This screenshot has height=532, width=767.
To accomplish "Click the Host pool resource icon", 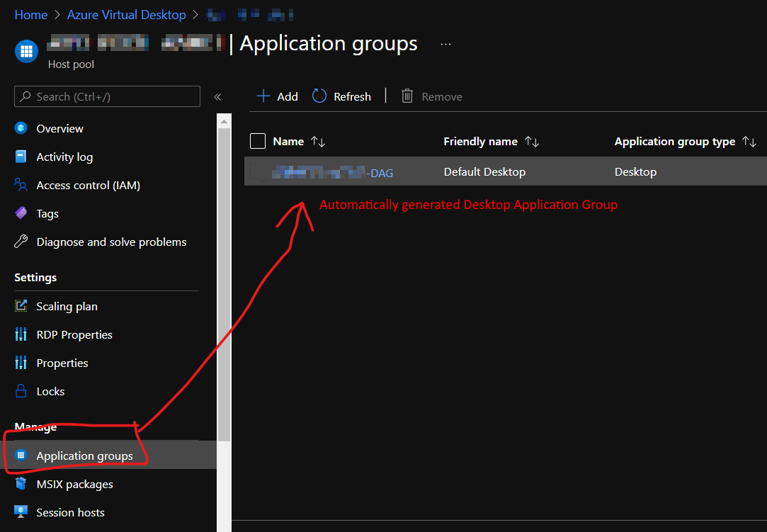I will coord(26,52).
